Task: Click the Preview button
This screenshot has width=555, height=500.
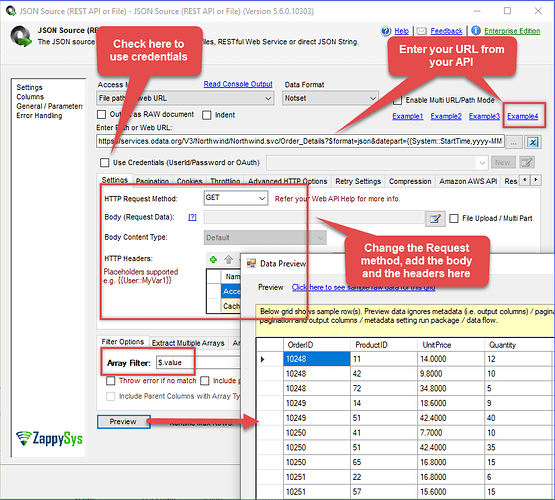Action: pos(124,421)
